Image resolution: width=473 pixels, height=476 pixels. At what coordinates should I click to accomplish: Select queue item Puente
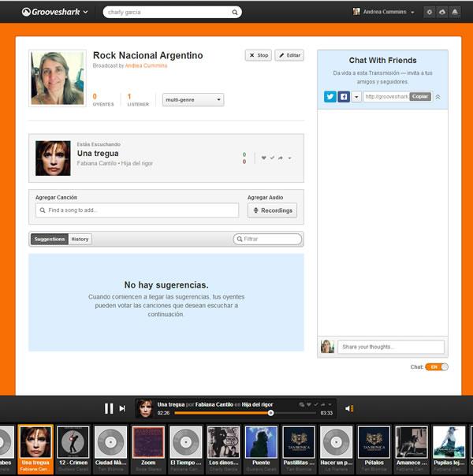coord(261,448)
